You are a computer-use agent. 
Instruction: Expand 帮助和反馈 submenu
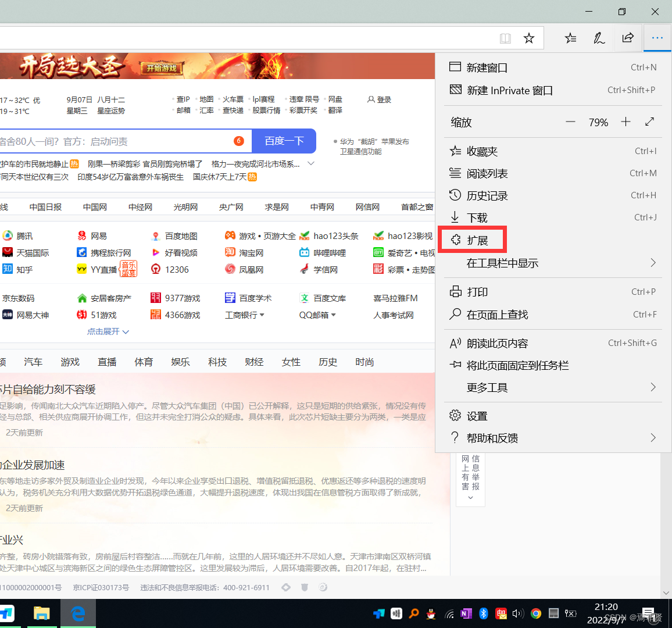(x=553, y=438)
